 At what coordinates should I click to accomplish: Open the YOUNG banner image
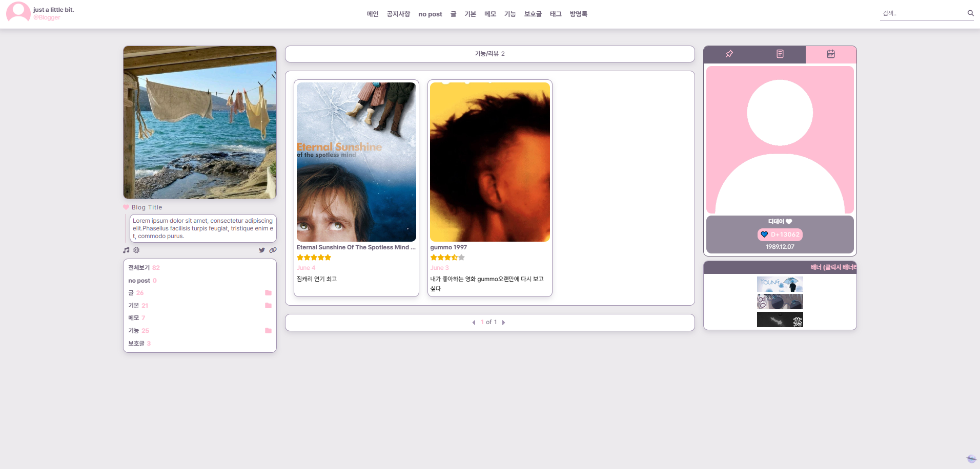coord(780,284)
